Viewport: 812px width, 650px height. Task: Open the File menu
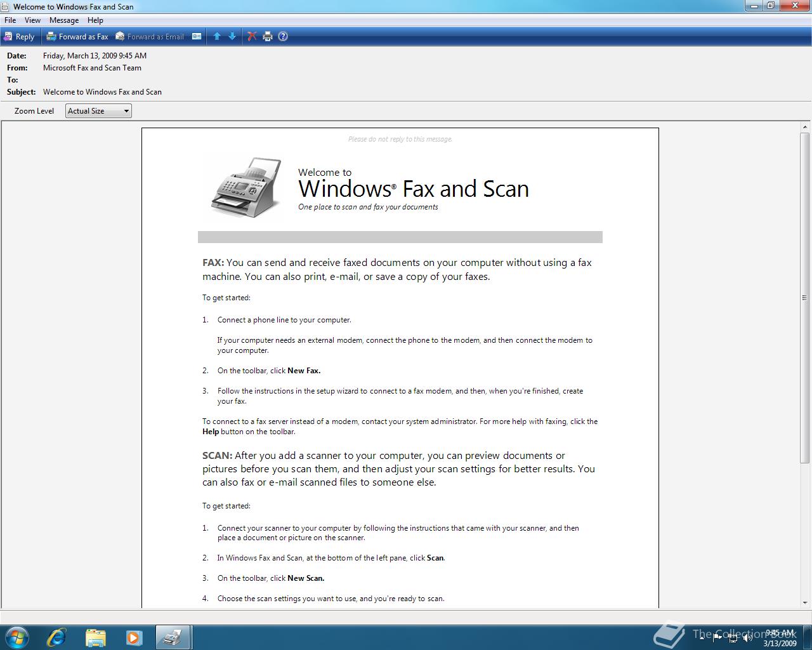[10, 20]
